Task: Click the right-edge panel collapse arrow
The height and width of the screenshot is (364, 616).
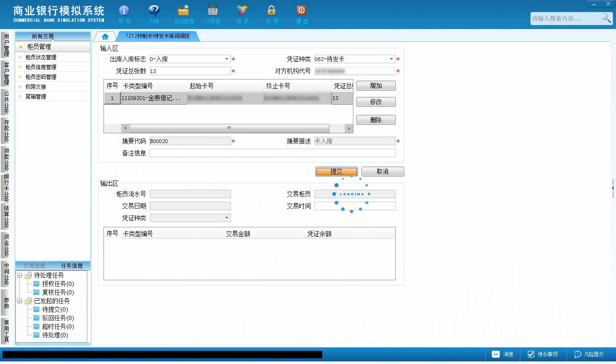Action: [613, 188]
